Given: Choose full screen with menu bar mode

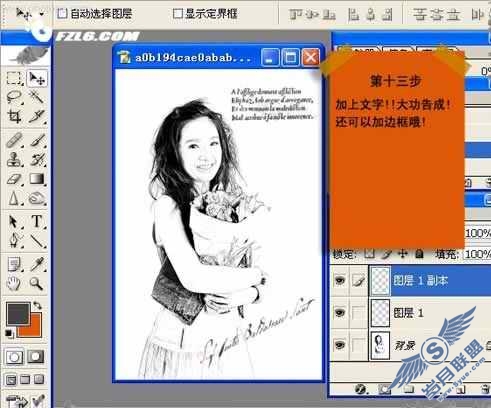Looking at the screenshot, I should tap(25, 380).
